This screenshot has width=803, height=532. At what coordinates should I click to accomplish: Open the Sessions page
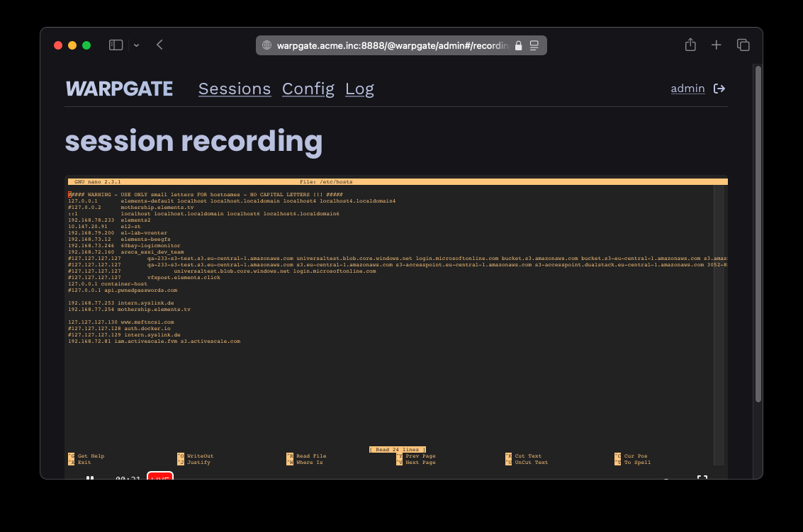click(x=235, y=89)
